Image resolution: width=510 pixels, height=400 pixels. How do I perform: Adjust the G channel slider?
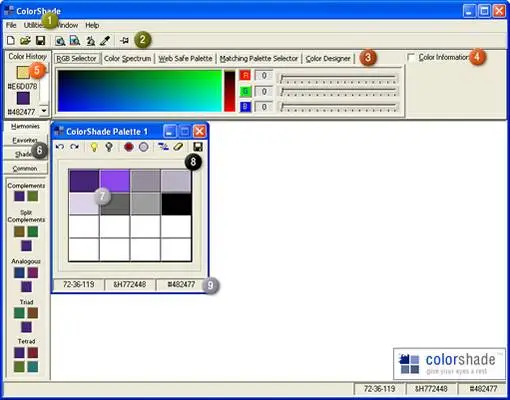338,92
